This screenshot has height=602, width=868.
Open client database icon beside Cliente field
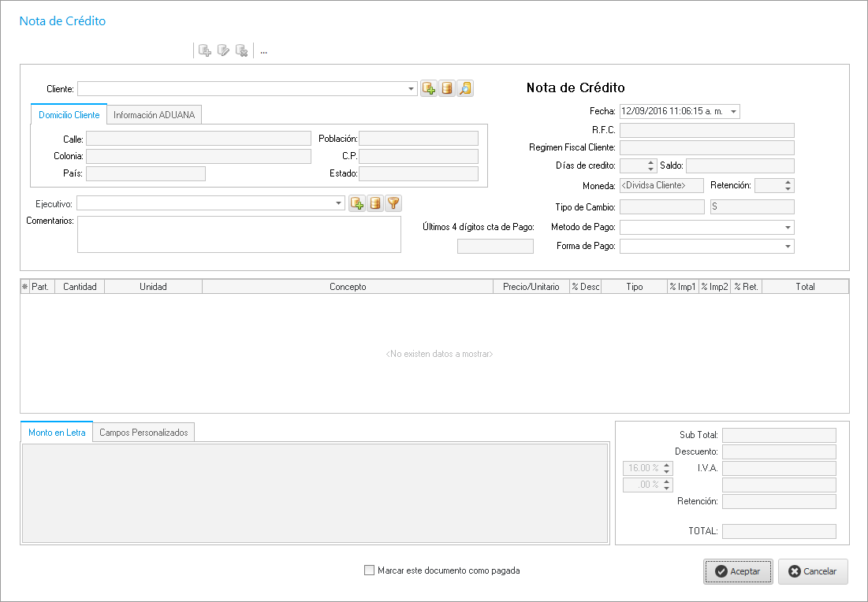447,89
